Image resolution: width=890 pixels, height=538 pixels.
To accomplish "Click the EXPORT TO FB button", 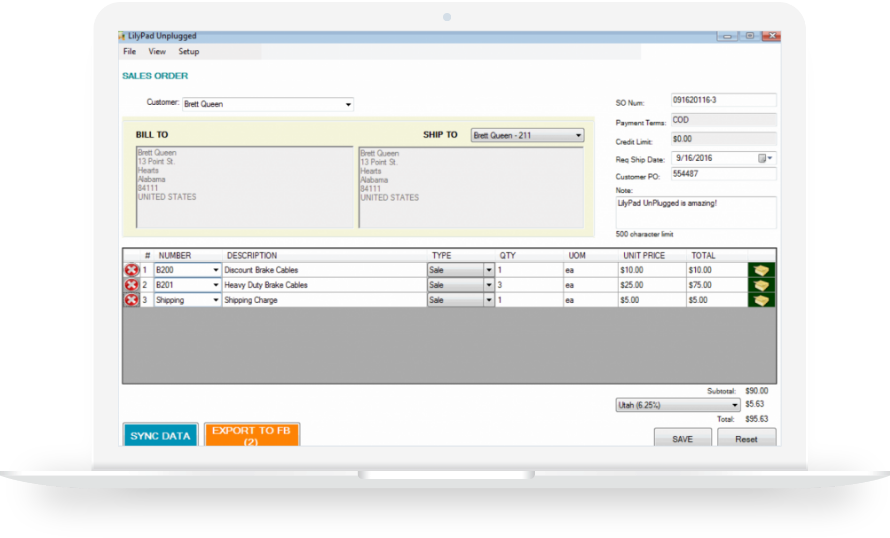I will click(251, 435).
